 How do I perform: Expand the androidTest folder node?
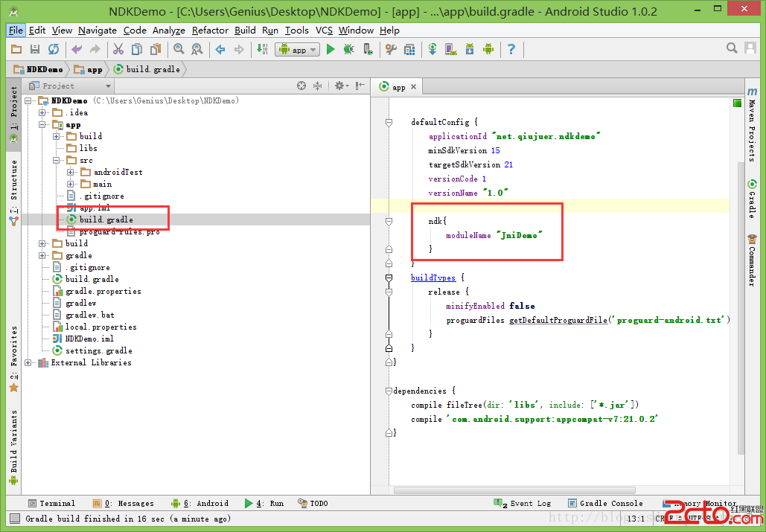[70, 173]
